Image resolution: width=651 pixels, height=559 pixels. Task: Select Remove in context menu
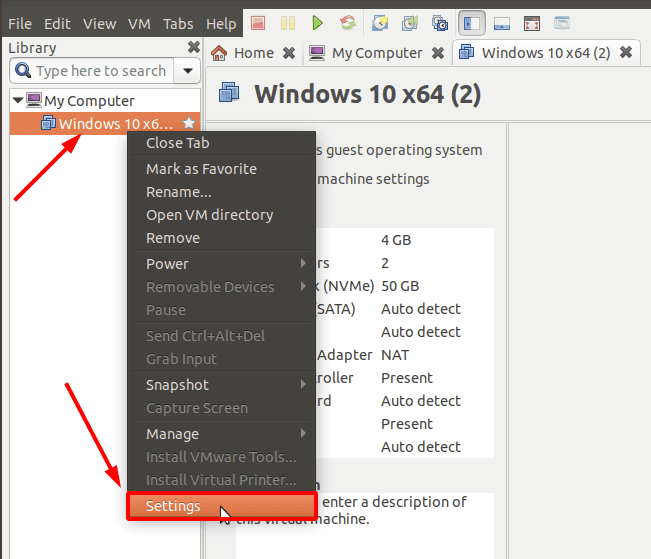[222, 238]
